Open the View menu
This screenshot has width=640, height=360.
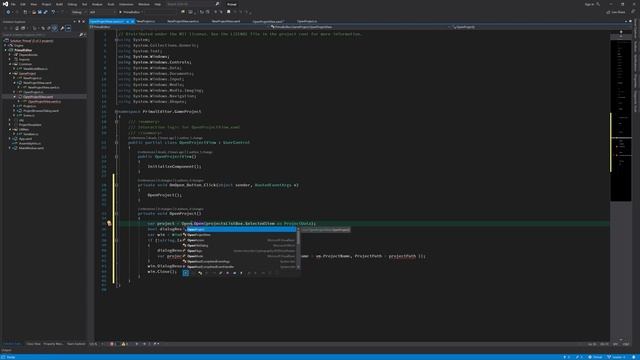click(x=33, y=4)
